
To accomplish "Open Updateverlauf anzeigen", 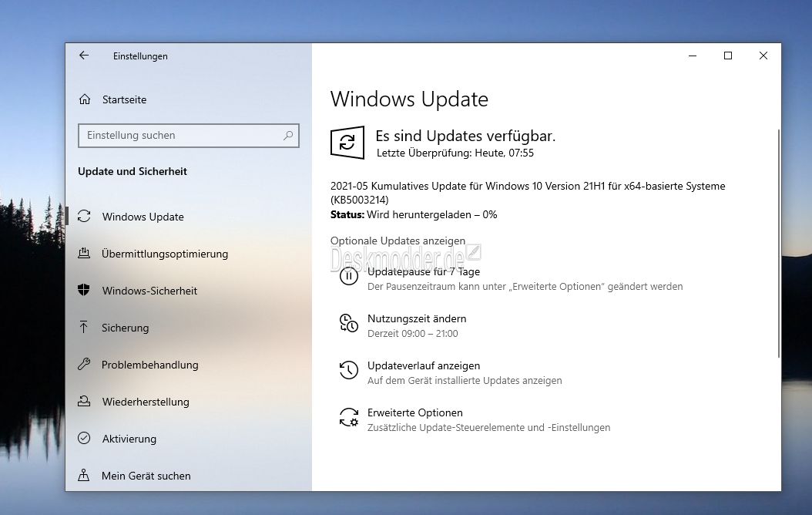I will pos(424,365).
